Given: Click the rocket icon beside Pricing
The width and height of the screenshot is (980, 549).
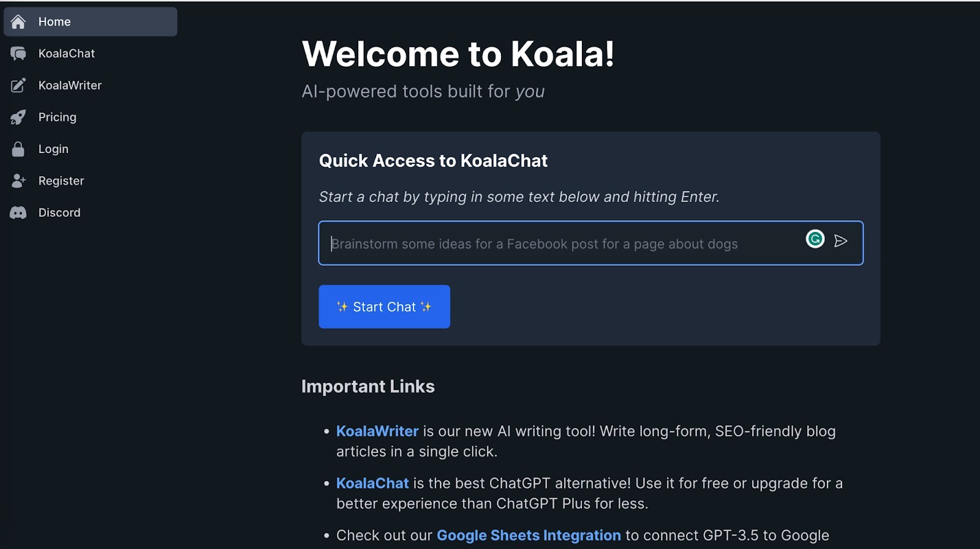Looking at the screenshot, I should click(17, 117).
